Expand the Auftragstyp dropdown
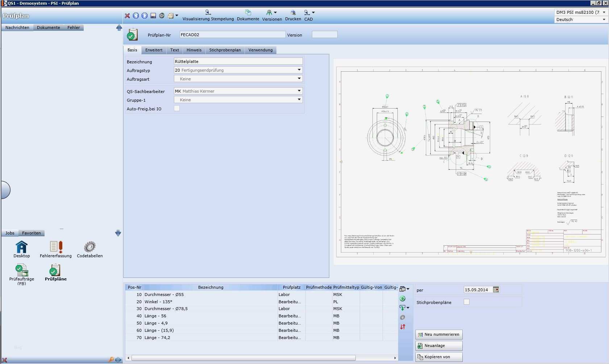The height and width of the screenshot is (364, 609). pyautogui.click(x=299, y=70)
